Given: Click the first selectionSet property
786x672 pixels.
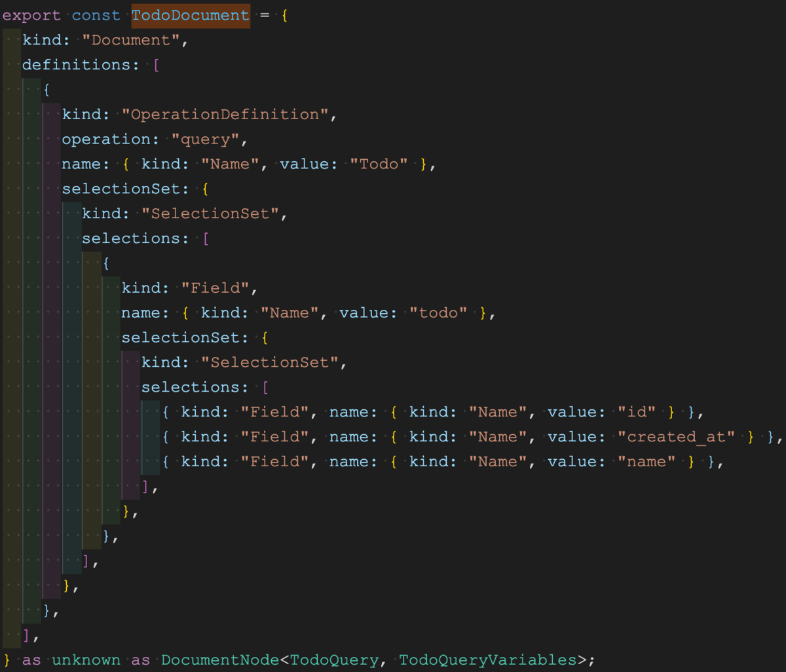Looking at the screenshot, I should 124,189.
